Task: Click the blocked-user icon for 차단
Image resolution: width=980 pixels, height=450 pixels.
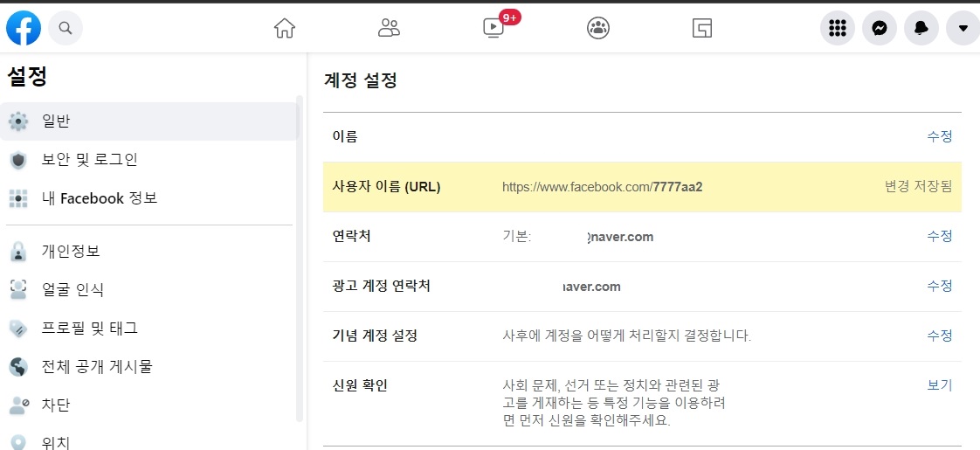Action: (x=18, y=405)
